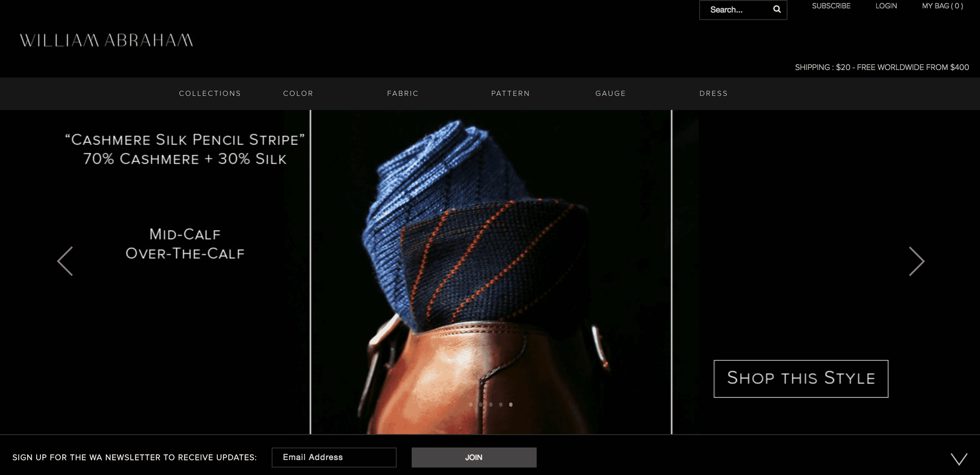The image size is (980, 475).
Task: Open the Dress navigation item
Action: pos(713,93)
